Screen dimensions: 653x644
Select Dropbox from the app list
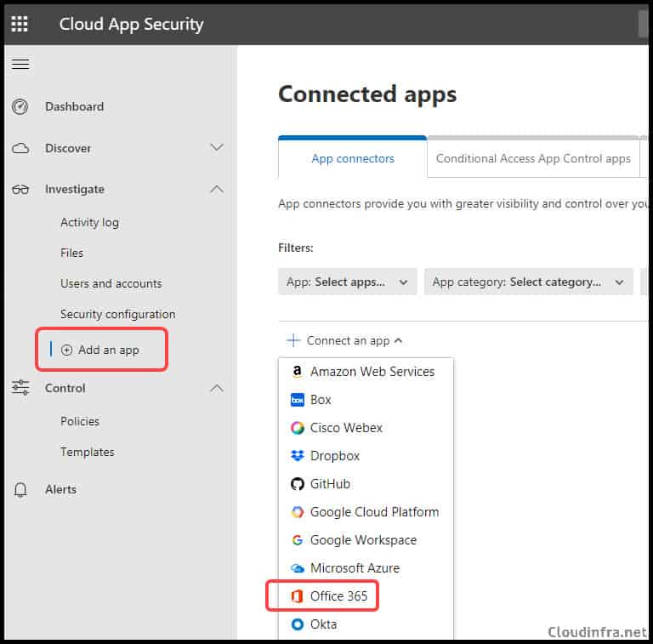(366, 456)
